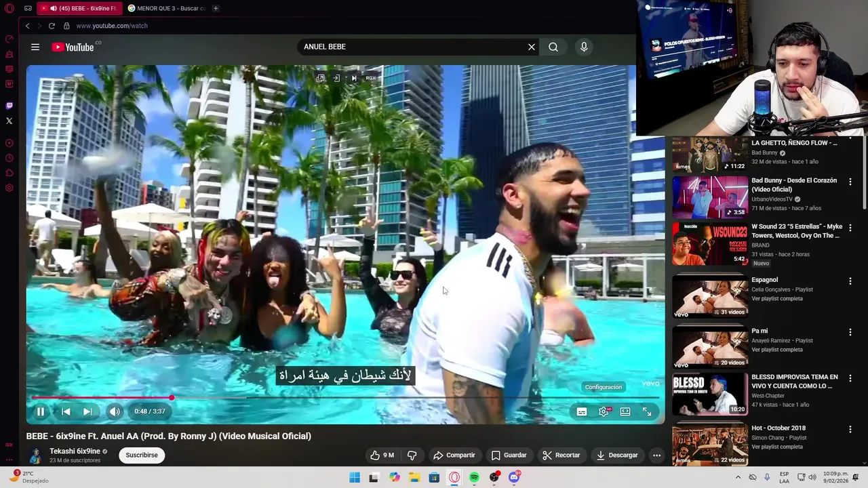This screenshot has width=868, height=488.
Task: Open the YouTube hamburger guide menu
Action: 35,47
